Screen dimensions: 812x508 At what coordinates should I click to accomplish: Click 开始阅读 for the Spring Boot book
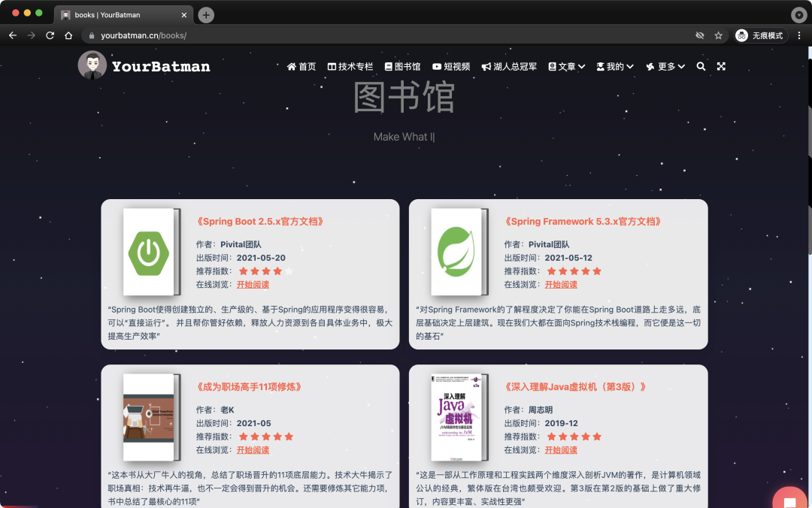click(253, 284)
